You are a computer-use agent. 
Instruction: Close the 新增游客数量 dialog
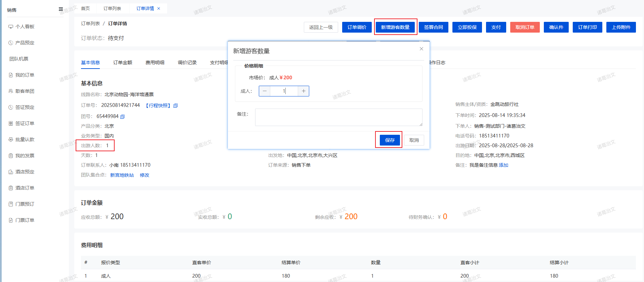pos(421,49)
